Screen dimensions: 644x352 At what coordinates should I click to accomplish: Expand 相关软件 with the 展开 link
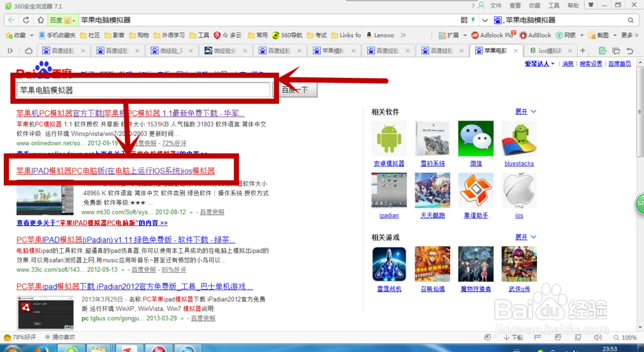[x=526, y=112]
